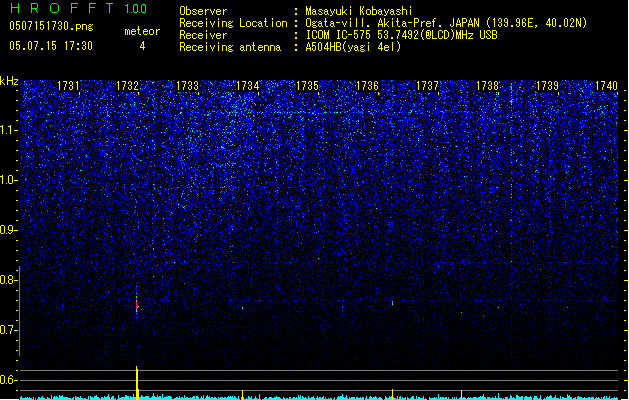The image size is (629, 400).
Task: Click the 1739 time marker
Action: tap(548, 86)
